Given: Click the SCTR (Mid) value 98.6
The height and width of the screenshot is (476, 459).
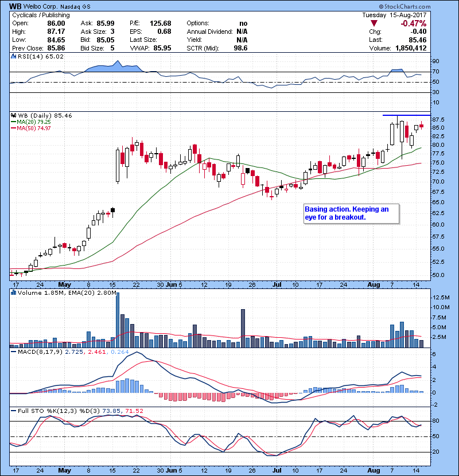Looking at the screenshot, I should point(240,48).
